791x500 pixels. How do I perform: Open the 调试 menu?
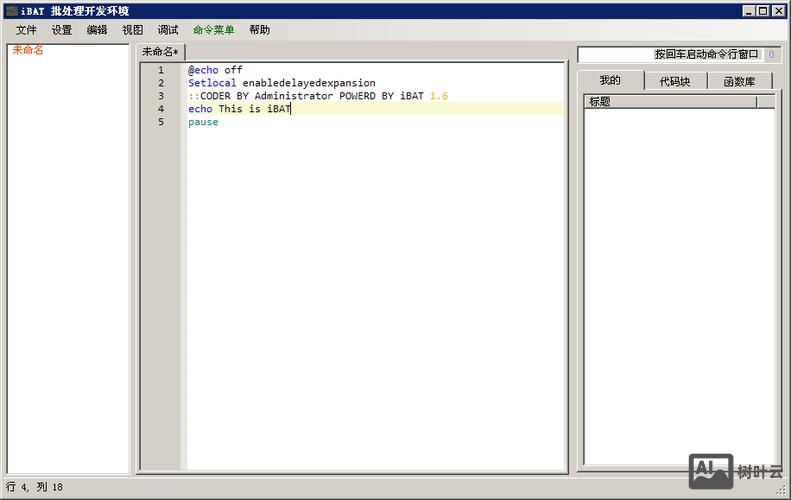click(168, 30)
